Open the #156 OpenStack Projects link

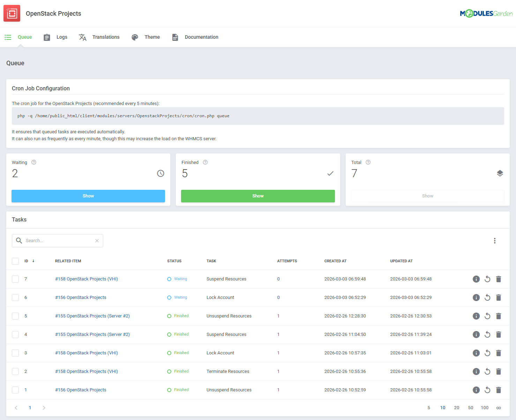tap(81, 297)
